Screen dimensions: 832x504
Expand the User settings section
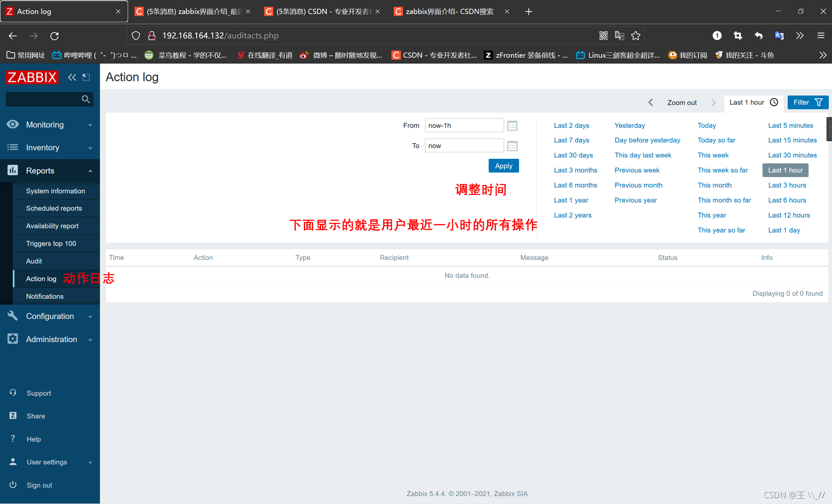point(91,462)
